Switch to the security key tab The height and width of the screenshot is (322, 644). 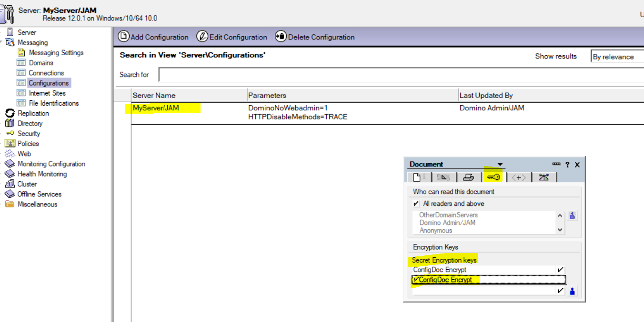point(493,177)
